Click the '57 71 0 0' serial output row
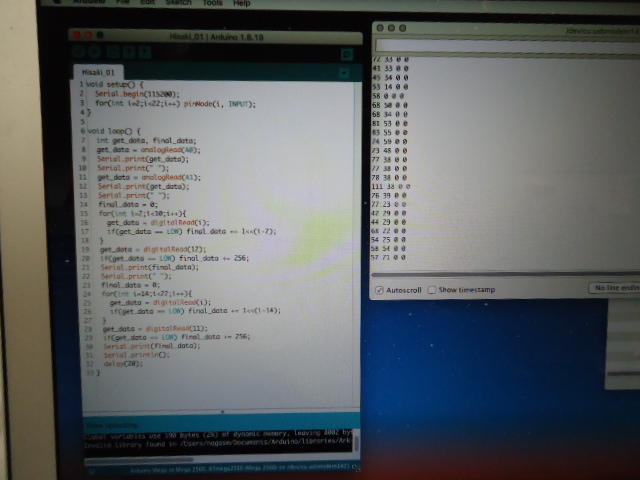The height and width of the screenshot is (480, 640). pyautogui.click(x=389, y=258)
